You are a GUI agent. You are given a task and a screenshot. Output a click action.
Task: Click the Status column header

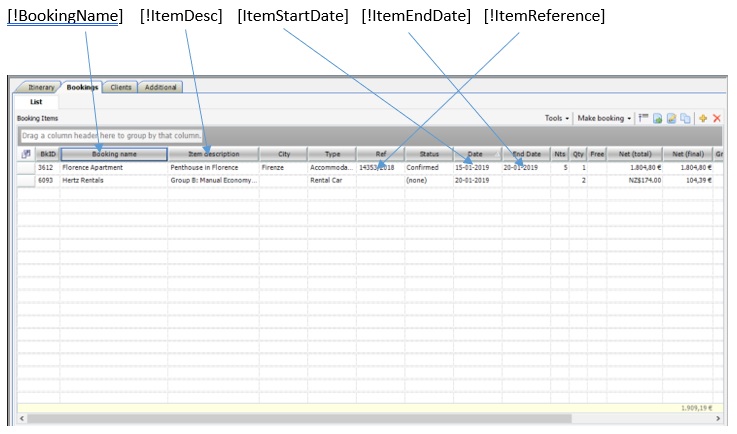(429, 154)
